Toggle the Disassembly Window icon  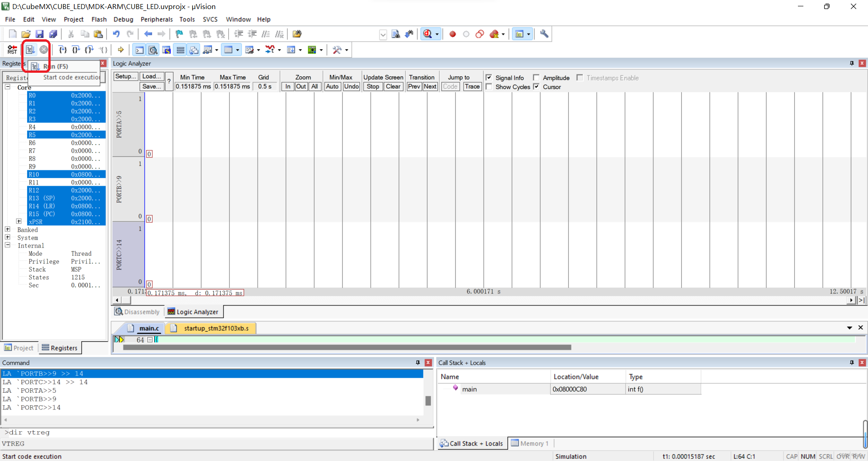pyautogui.click(x=153, y=50)
